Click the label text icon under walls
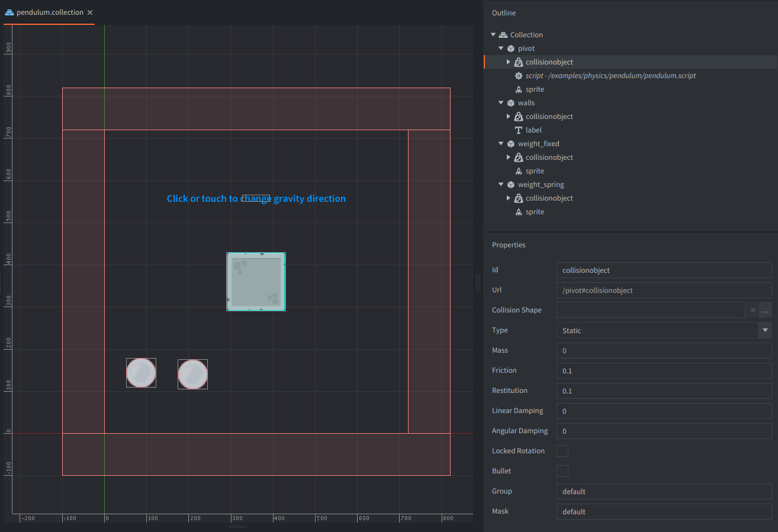Screen dimensions: 778x532 [x=519, y=130]
